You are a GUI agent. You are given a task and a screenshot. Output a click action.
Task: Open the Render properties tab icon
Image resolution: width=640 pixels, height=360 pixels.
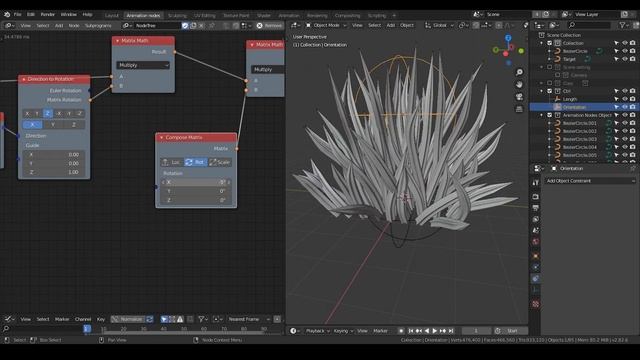(536, 197)
